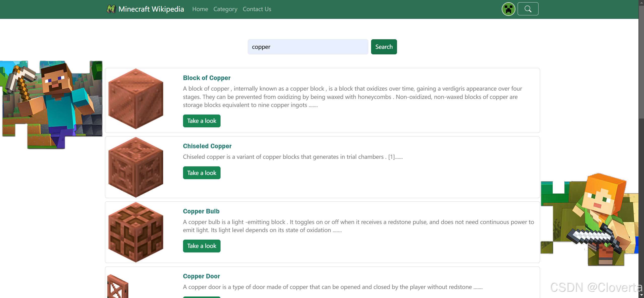Screen dimensions: 644x298
Task: Open the Category menu
Action: (x=225, y=9)
